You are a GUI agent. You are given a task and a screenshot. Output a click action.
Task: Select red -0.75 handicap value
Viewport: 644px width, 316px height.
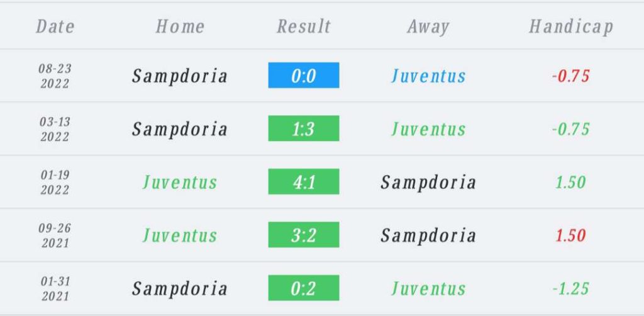[x=571, y=76]
